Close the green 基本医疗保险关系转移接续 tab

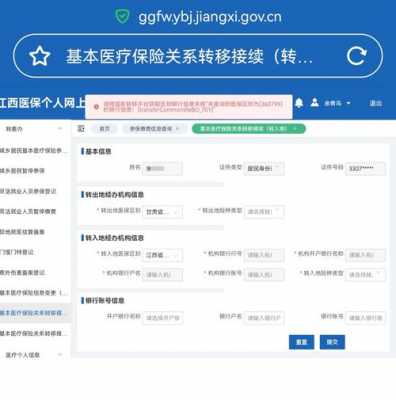click(295, 129)
